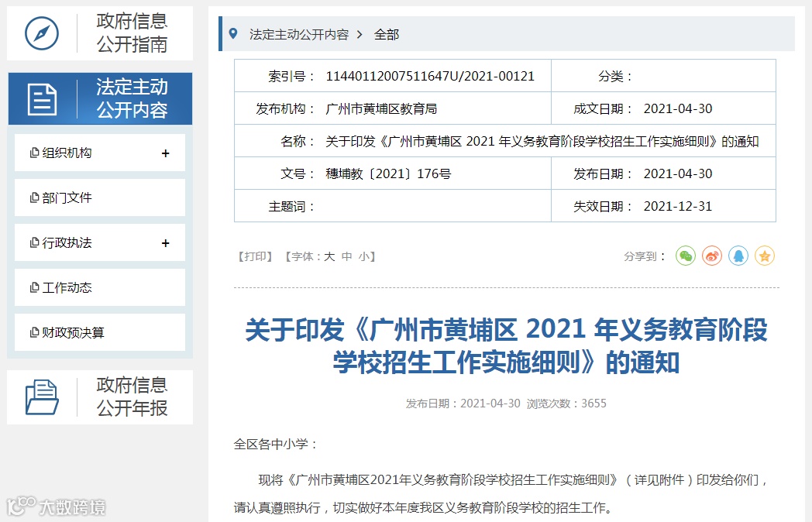Image resolution: width=812 pixels, height=522 pixels.
Task: Click the 名称 field label
Action: click(x=298, y=142)
